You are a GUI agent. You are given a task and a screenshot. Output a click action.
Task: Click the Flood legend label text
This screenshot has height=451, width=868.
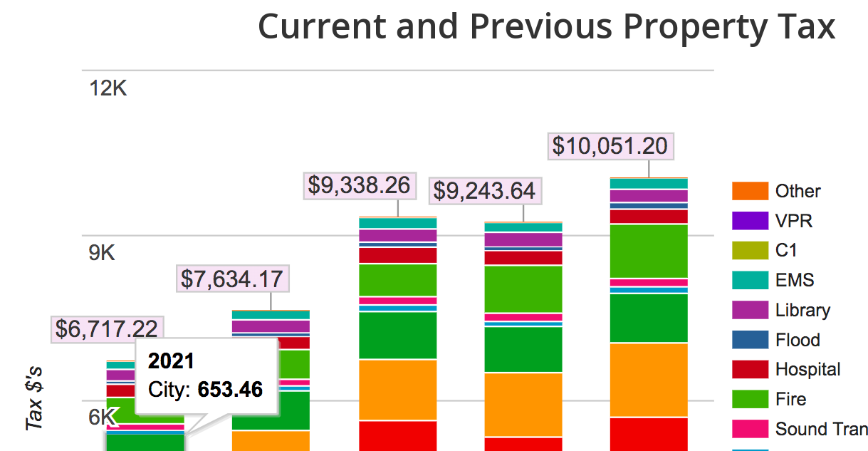tap(798, 341)
